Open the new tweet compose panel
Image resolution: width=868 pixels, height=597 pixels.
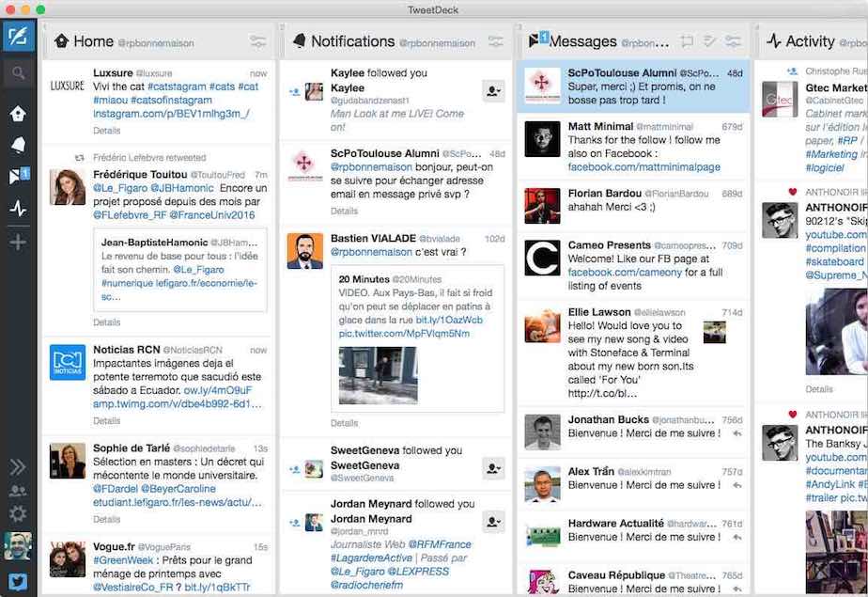pyautogui.click(x=18, y=36)
